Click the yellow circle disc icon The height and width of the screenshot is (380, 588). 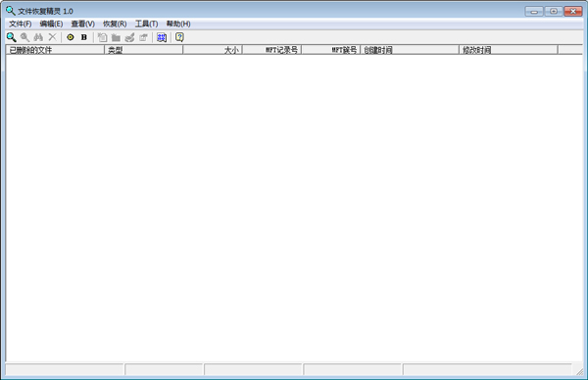coord(71,37)
